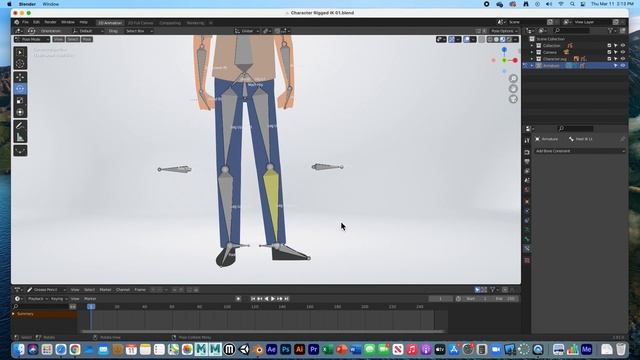Click the current frame number field

click(440, 299)
